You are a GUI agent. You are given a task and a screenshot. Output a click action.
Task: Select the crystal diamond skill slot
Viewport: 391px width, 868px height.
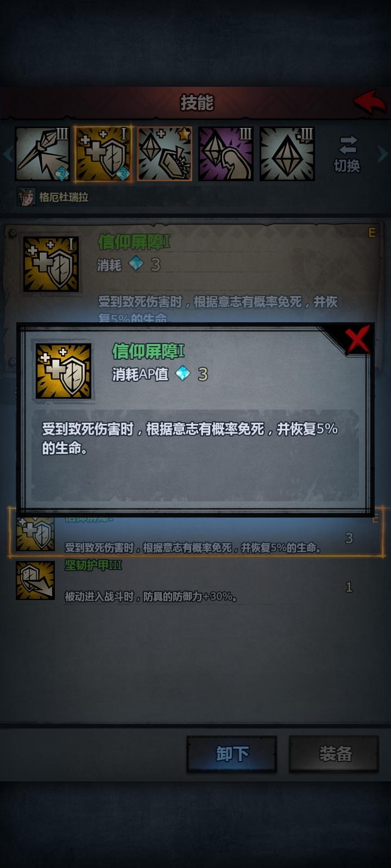click(287, 154)
